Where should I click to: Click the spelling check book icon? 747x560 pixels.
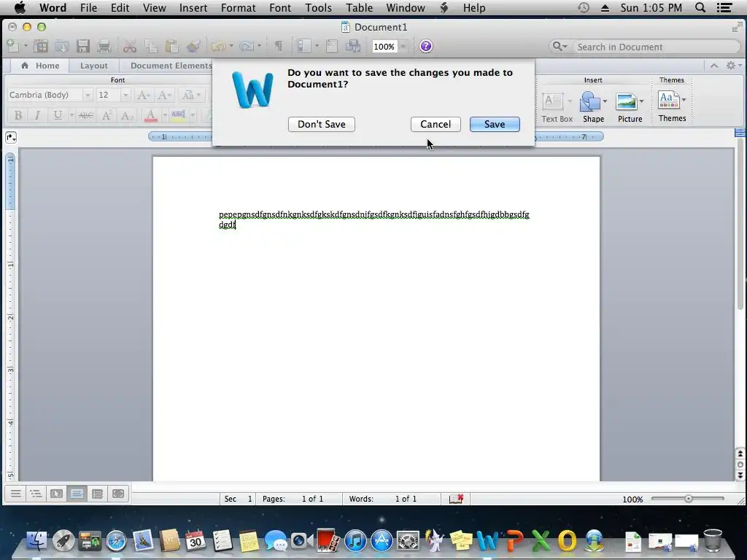pyautogui.click(x=457, y=499)
